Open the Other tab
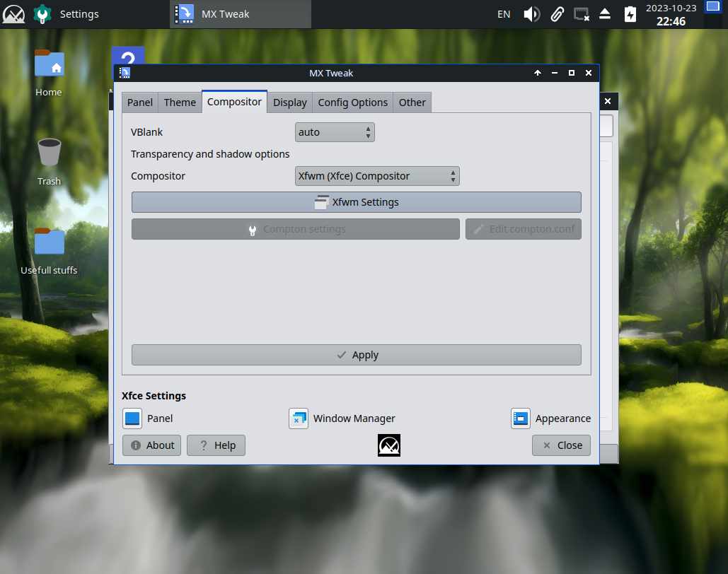Screen dimensions: 728x574 pyautogui.click(x=412, y=102)
